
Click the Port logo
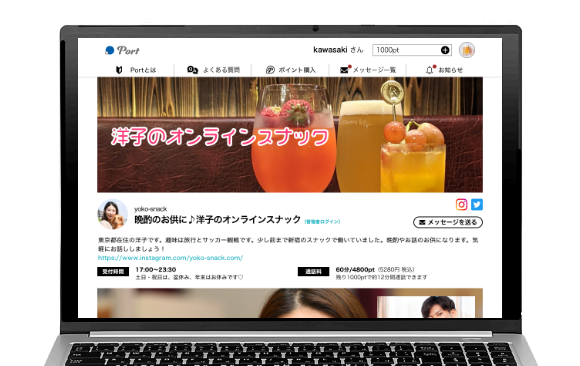click(122, 50)
